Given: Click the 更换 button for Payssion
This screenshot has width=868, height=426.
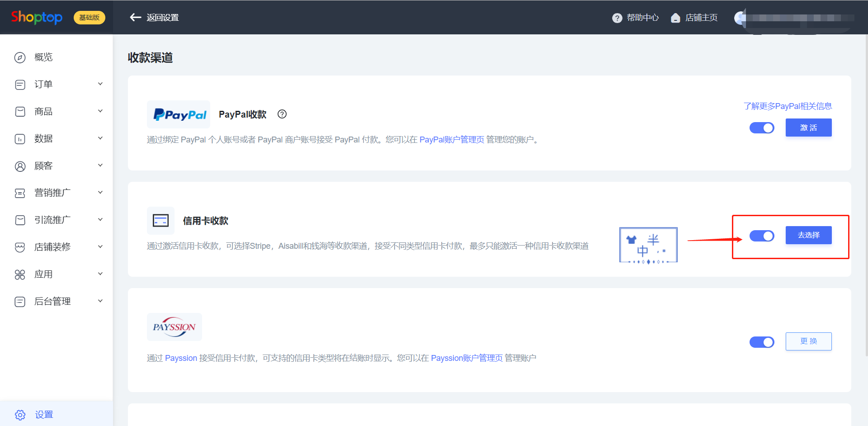Looking at the screenshot, I should tap(808, 341).
